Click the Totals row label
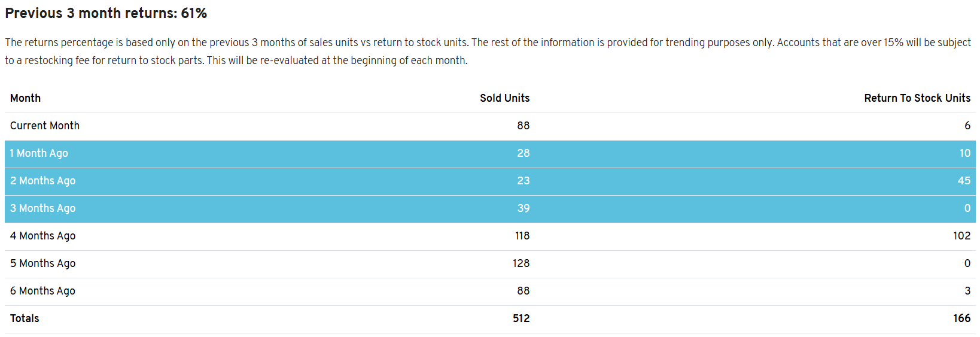Screen dimensions: 980x337 25,318
